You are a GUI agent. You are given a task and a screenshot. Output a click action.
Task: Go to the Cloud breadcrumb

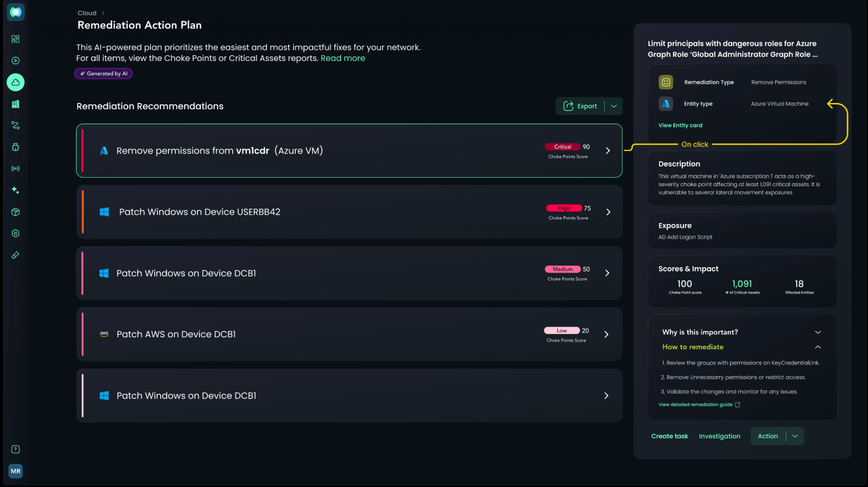[87, 13]
